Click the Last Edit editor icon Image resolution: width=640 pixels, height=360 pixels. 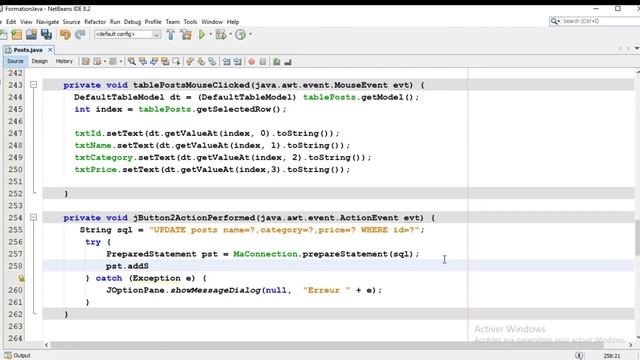pos(86,62)
